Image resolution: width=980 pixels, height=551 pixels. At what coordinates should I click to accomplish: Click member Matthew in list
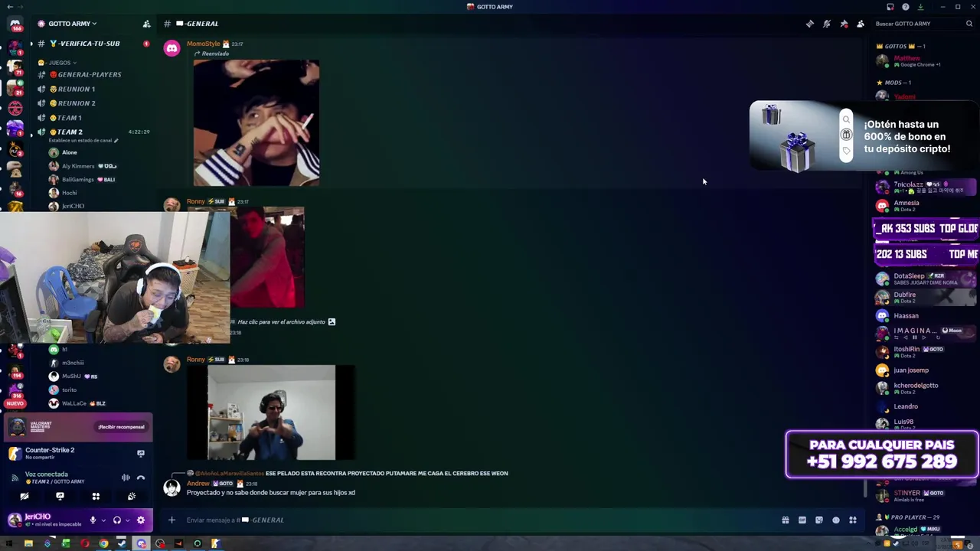(x=907, y=58)
